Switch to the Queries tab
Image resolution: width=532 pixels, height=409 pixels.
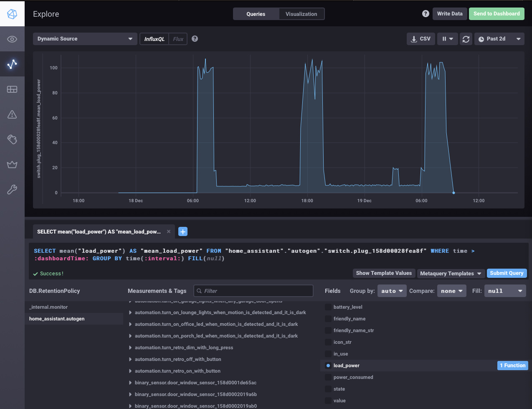tap(256, 14)
